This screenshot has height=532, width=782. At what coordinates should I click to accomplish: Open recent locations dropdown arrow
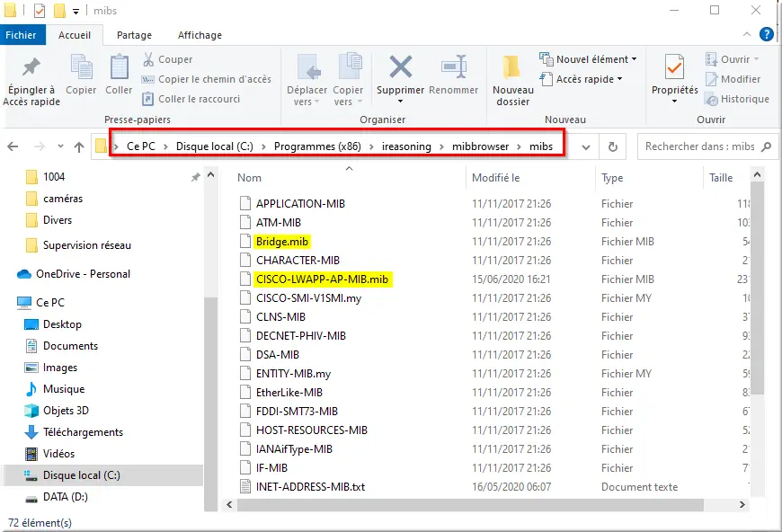pyautogui.click(x=60, y=146)
